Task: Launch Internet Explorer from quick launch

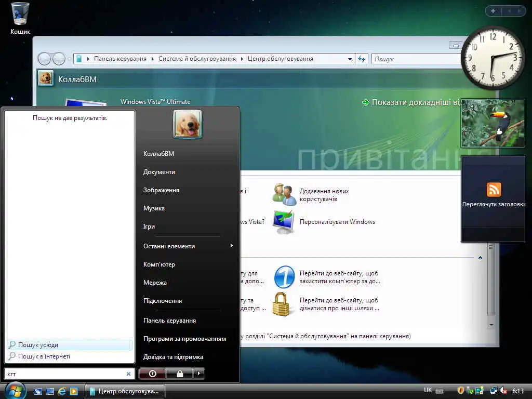Action: 62,391
